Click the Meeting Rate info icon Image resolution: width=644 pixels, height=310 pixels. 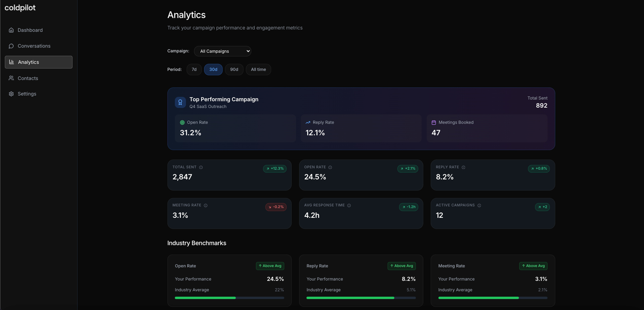(206, 205)
